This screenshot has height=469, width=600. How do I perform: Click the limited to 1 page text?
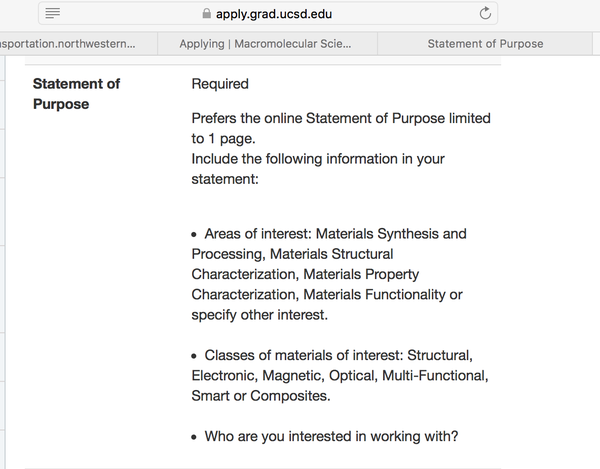coord(341,128)
